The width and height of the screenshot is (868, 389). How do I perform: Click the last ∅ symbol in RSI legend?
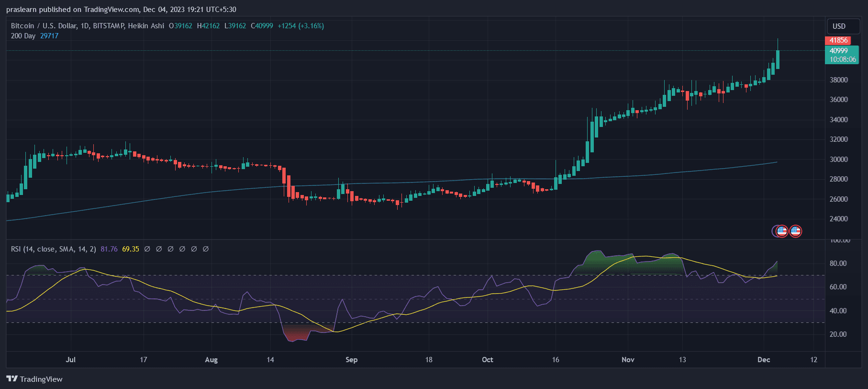[x=206, y=249]
